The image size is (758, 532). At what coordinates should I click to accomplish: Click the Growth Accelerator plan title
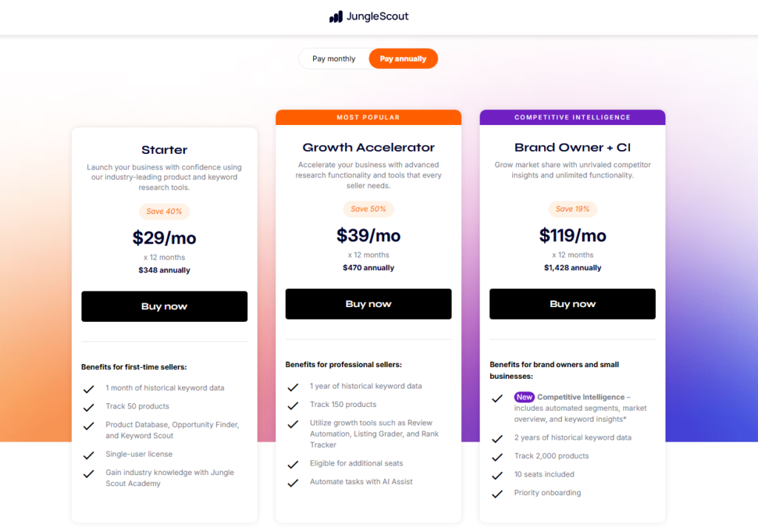(x=369, y=147)
